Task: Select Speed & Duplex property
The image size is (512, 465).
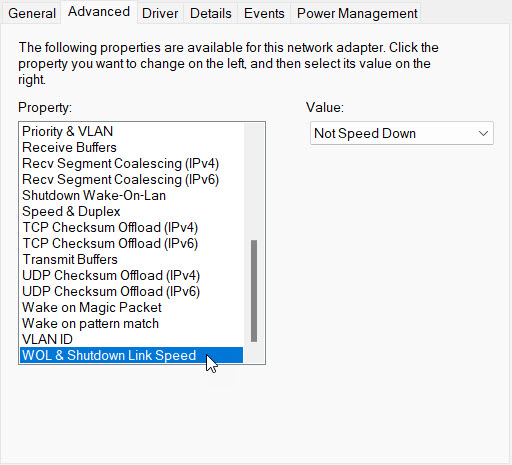Action: (x=132, y=211)
